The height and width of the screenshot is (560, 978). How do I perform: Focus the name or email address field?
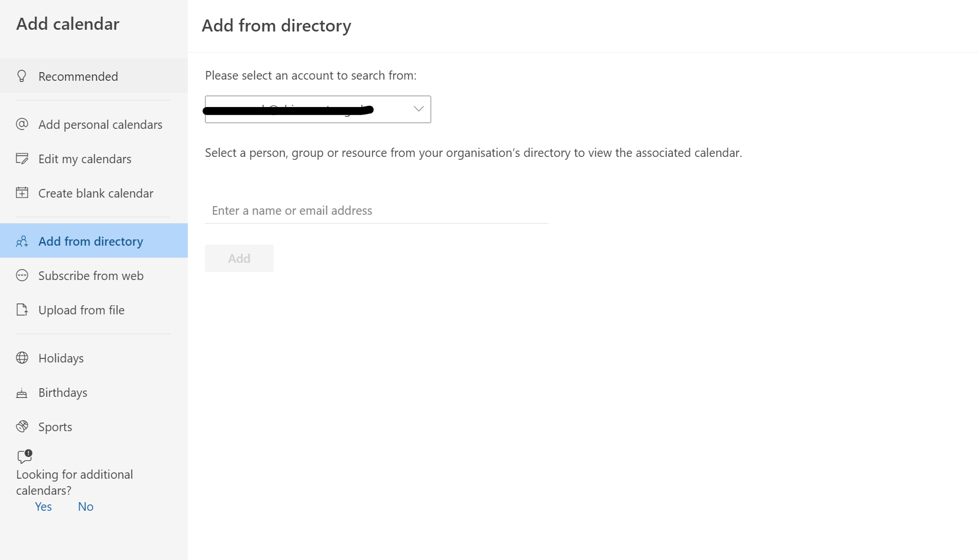pyautogui.click(x=376, y=211)
